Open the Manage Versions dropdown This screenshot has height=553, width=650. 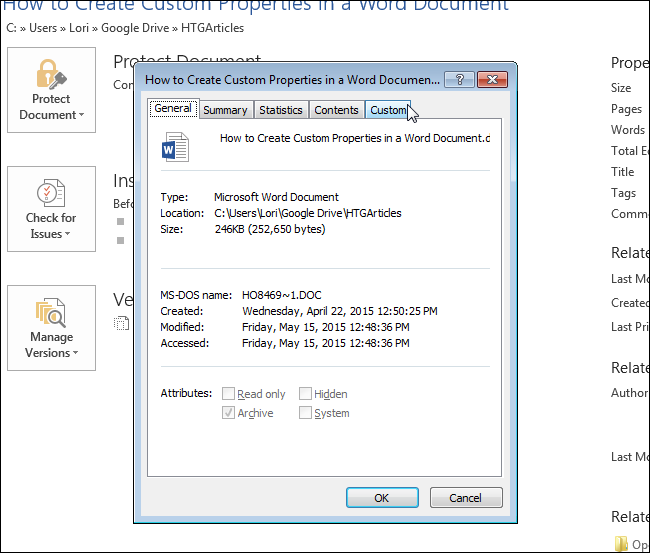pos(51,328)
